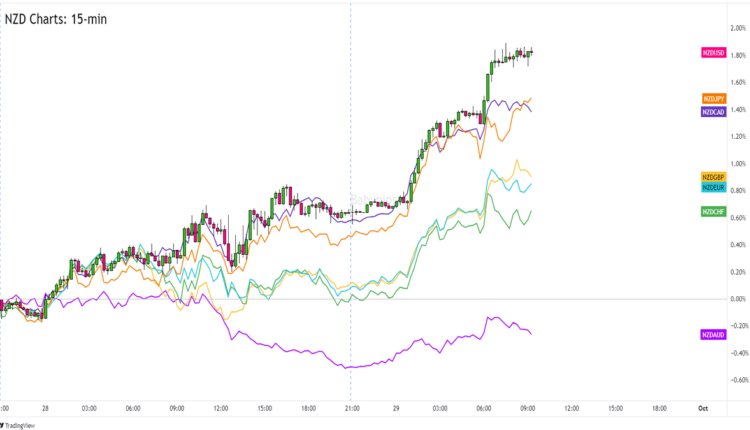The width and height of the screenshot is (750, 430).
Task: Click the purple NZDCAD series label
Action: coord(713,112)
